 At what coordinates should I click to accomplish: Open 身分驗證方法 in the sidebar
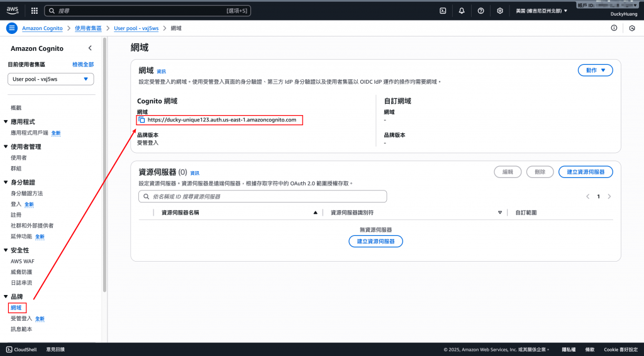(26, 193)
